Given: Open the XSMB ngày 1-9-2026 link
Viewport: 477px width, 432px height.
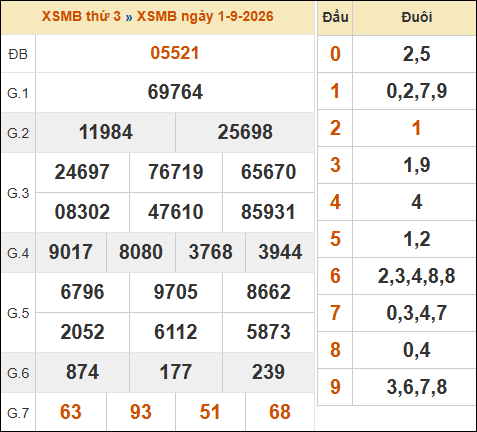Looking at the screenshot, I should 205,16.
